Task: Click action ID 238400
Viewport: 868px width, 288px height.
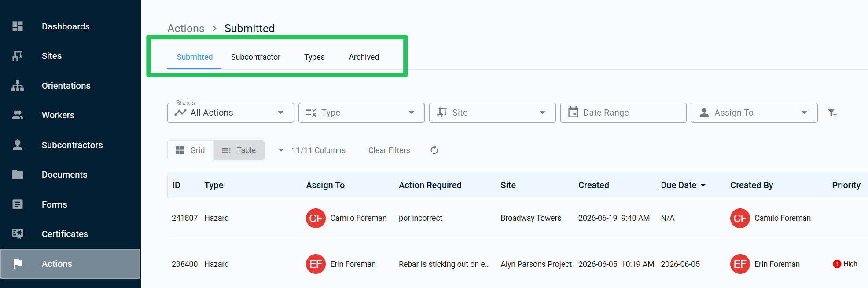Action: 184,264
